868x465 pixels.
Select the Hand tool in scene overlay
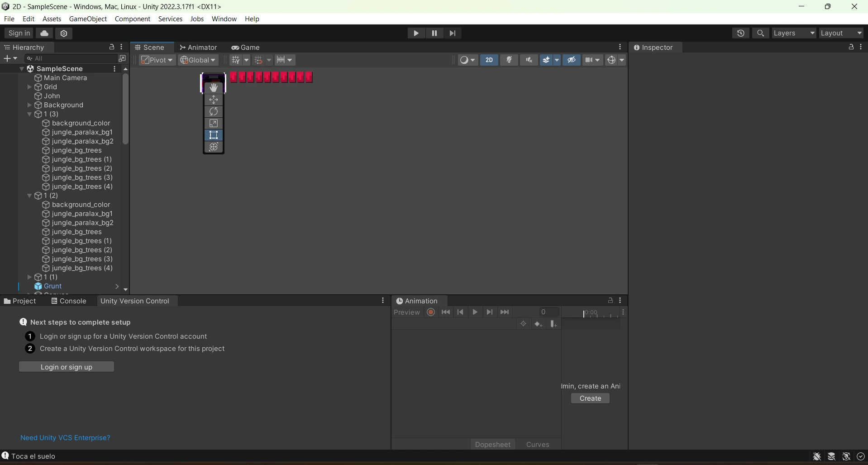(214, 88)
